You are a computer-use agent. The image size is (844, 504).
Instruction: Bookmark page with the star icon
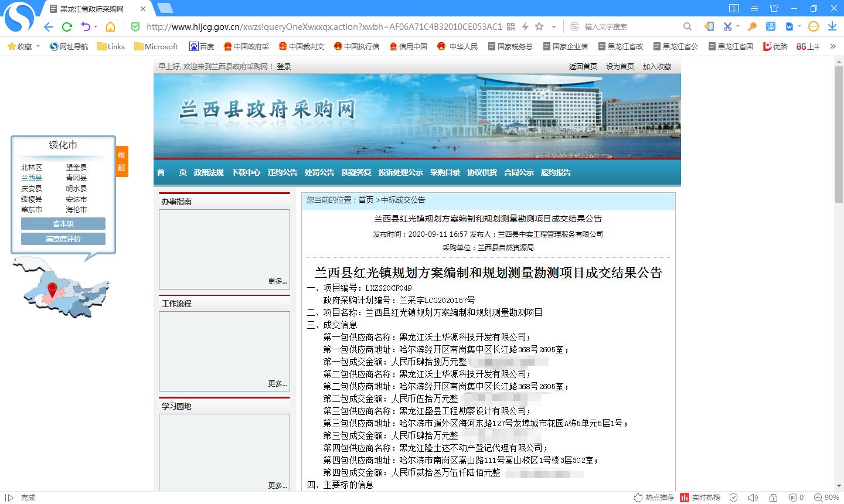coord(539,26)
